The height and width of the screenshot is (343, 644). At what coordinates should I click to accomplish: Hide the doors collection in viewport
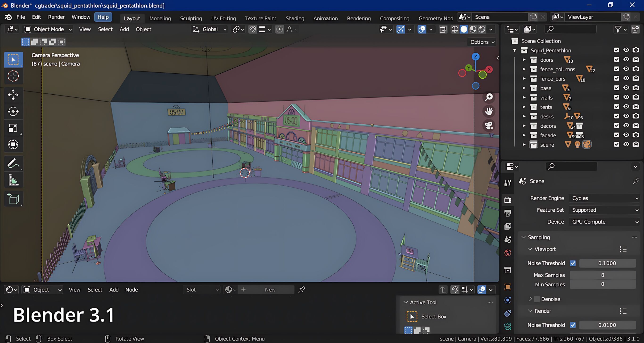click(x=626, y=59)
